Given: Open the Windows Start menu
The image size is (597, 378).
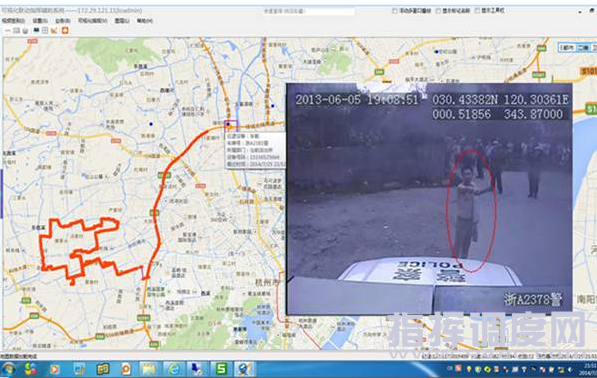Looking at the screenshot, I should pos(8,369).
